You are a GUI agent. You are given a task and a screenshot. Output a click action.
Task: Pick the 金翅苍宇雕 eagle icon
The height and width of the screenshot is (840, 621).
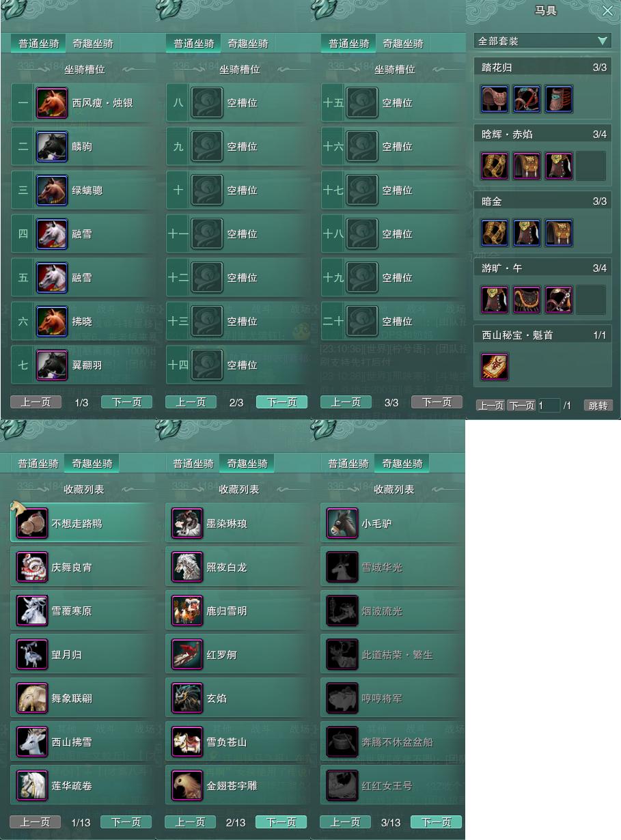pyautogui.click(x=187, y=786)
